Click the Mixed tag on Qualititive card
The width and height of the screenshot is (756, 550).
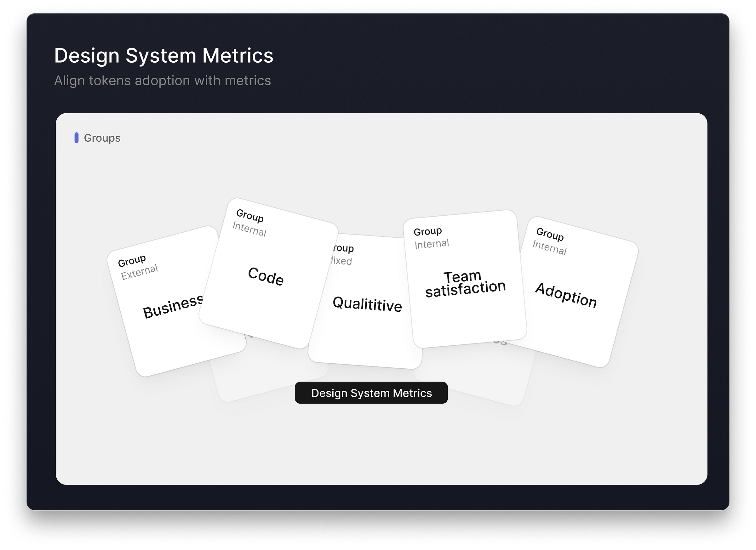tap(341, 260)
